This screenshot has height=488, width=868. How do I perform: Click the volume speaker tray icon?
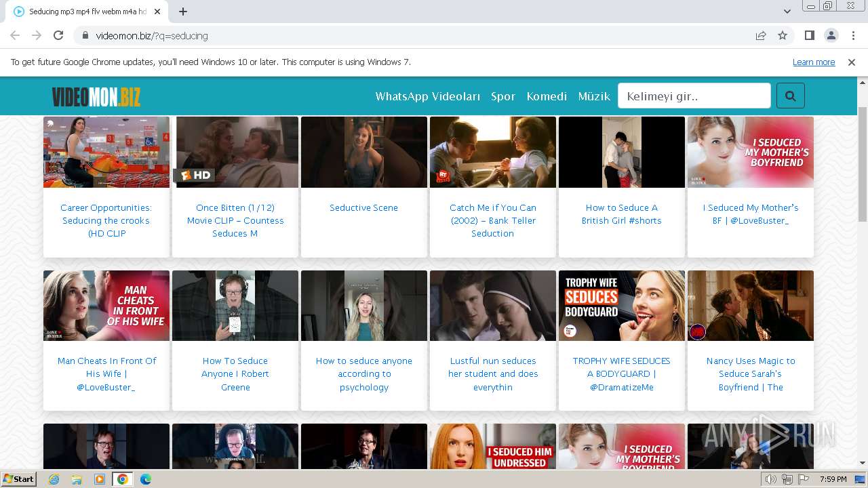[x=771, y=479]
